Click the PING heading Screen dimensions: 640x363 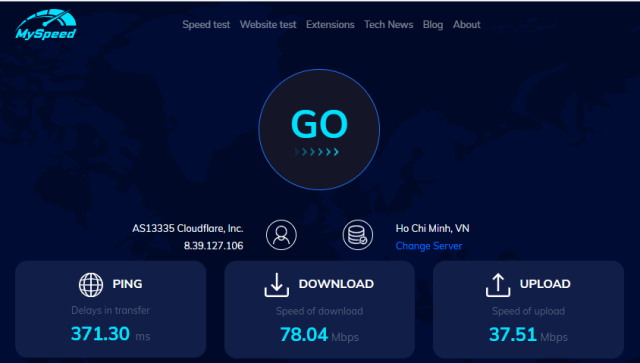(x=127, y=284)
